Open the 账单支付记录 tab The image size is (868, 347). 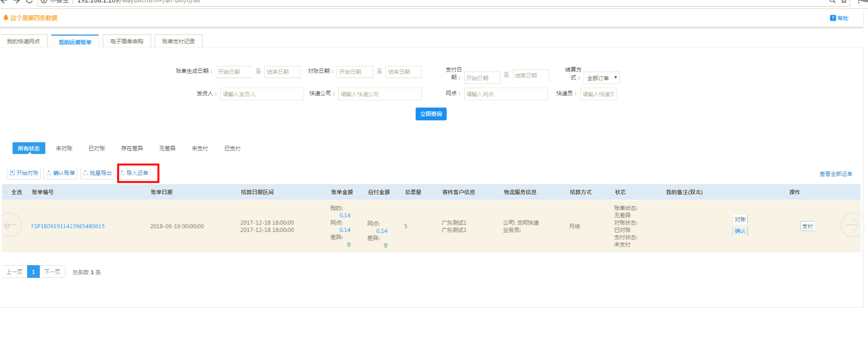point(178,42)
